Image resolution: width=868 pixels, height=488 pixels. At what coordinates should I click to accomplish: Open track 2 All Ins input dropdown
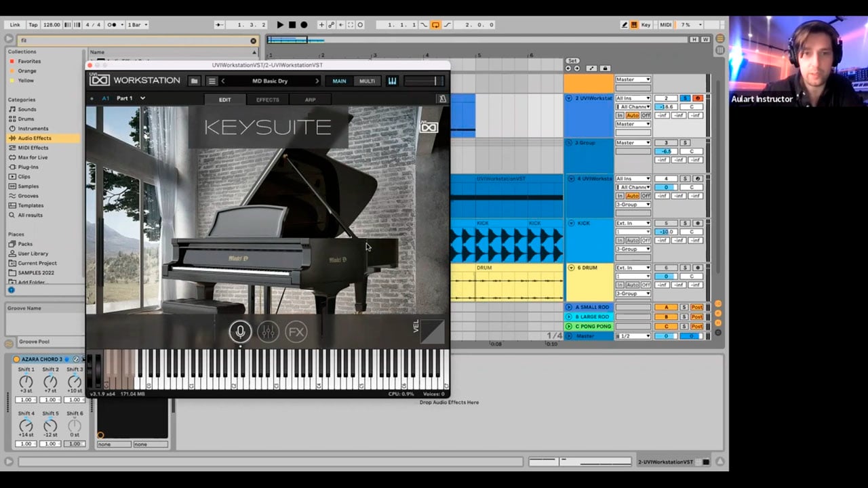(633, 98)
